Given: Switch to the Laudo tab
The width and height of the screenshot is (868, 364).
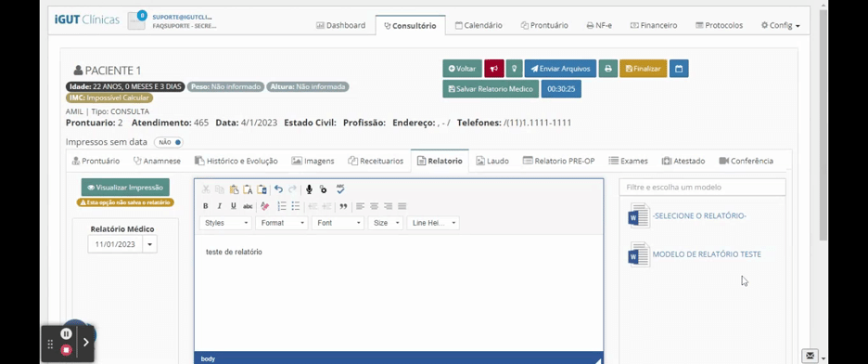Looking at the screenshot, I should point(492,162).
